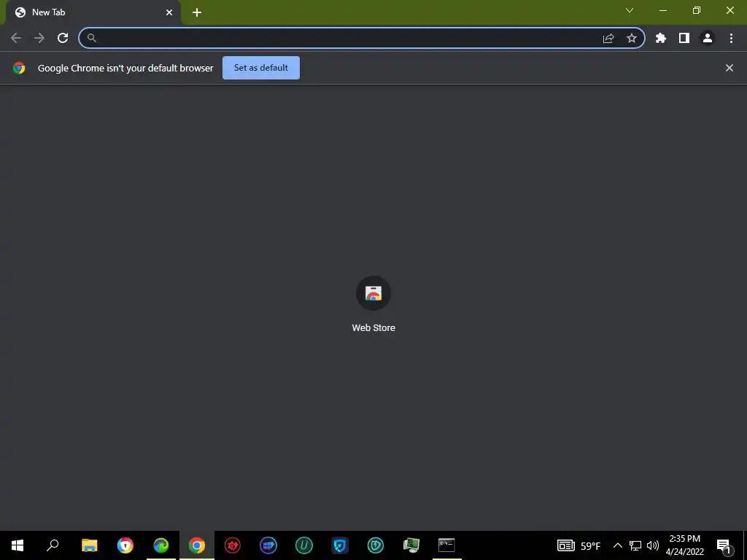Restore down the Chrome window
747x560 pixels.
[697, 10]
